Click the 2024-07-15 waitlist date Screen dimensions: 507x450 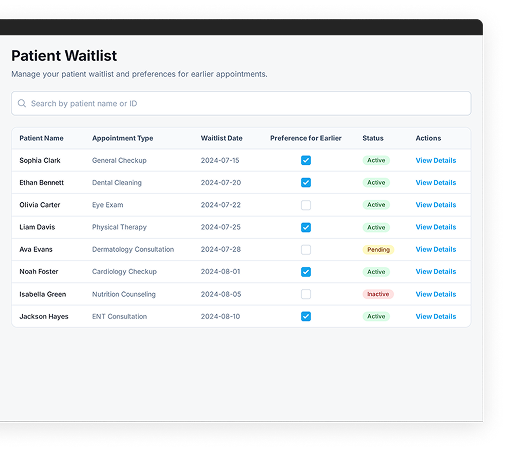tap(220, 160)
